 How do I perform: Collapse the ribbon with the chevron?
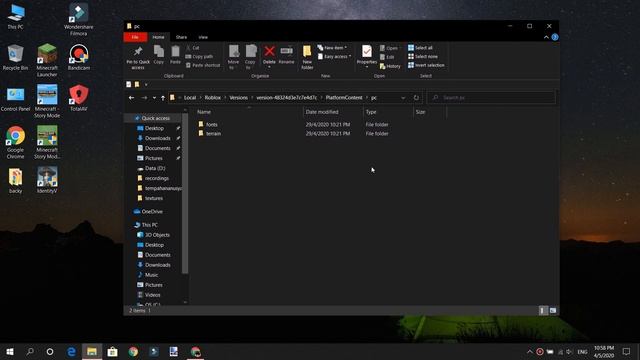click(x=546, y=37)
